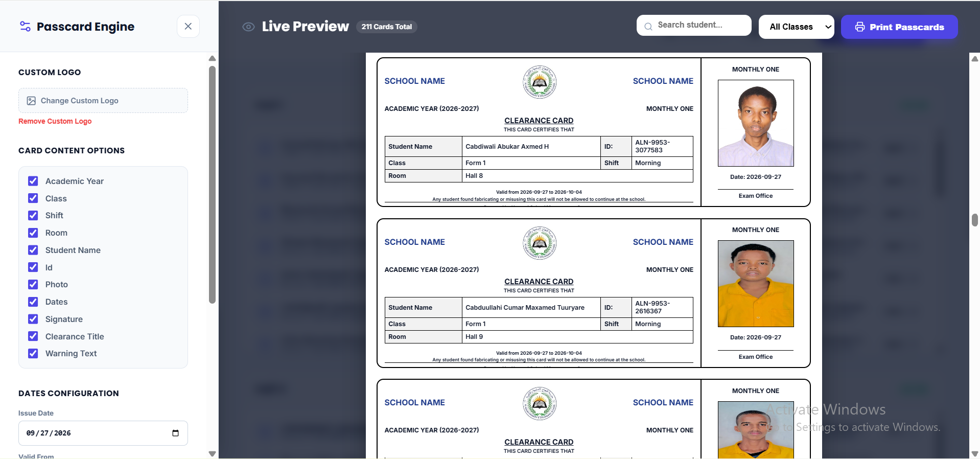Image resolution: width=980 pixels, height=459 pixels.
Task: Uncheck the Academic Year option
Action: tap(33, 181)
